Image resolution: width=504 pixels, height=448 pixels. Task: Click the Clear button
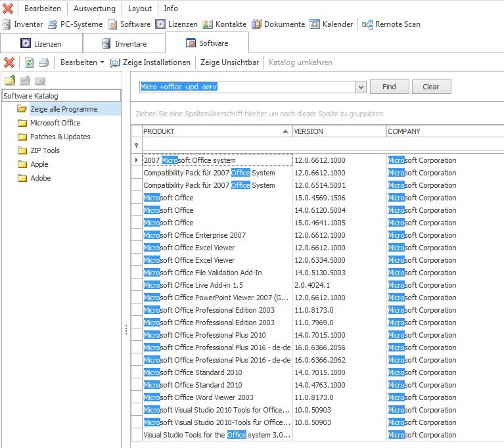point(431,87)
